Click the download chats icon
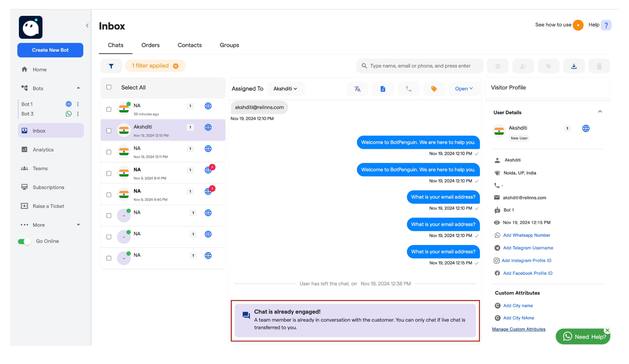Viewport: 629px width, 364px height. [x=574, y=66]
